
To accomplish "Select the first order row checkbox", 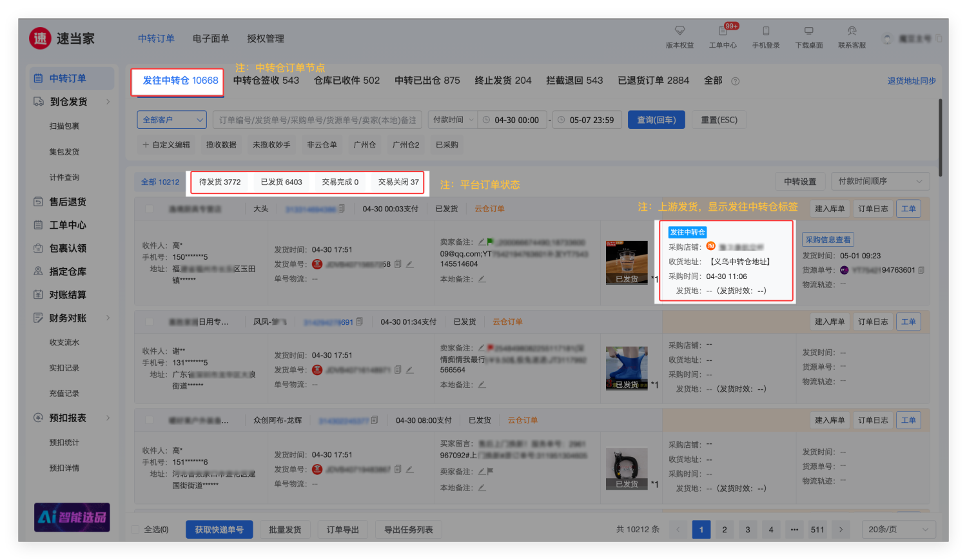I will point(150,209).
